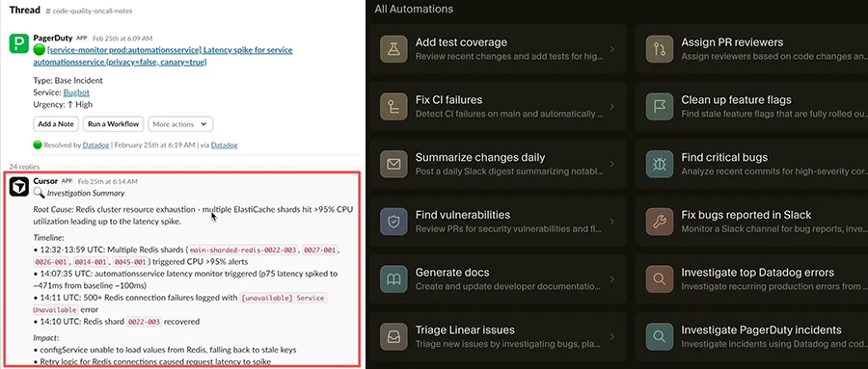The image size is (868, 369).
Task: Click the Investigate PagerDuty incidents title
Action: tap(761, 329)
